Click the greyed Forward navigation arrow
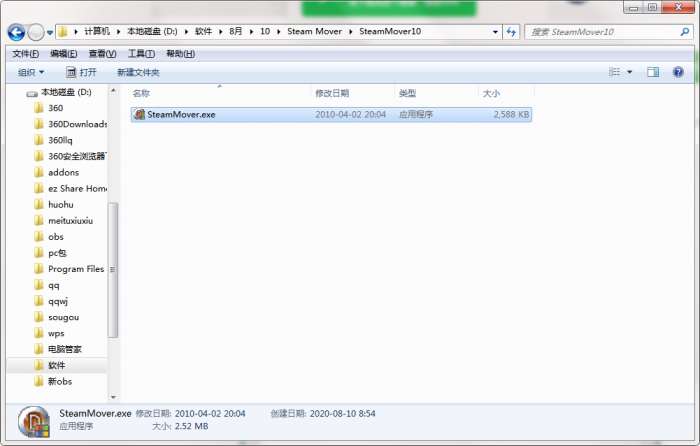This screenshot has width=700, height=446. pyautogui.click(x=36, y=32)
